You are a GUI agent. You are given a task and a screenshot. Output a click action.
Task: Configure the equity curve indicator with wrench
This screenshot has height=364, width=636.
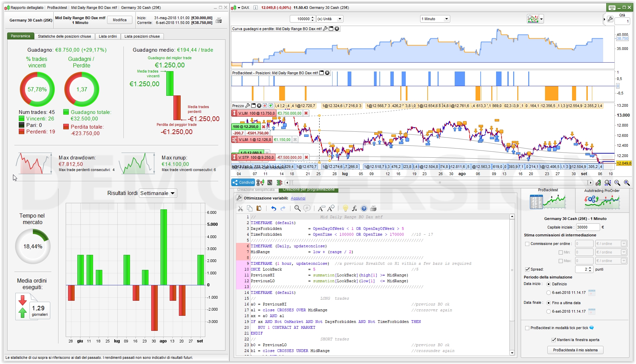click(325, 29)
